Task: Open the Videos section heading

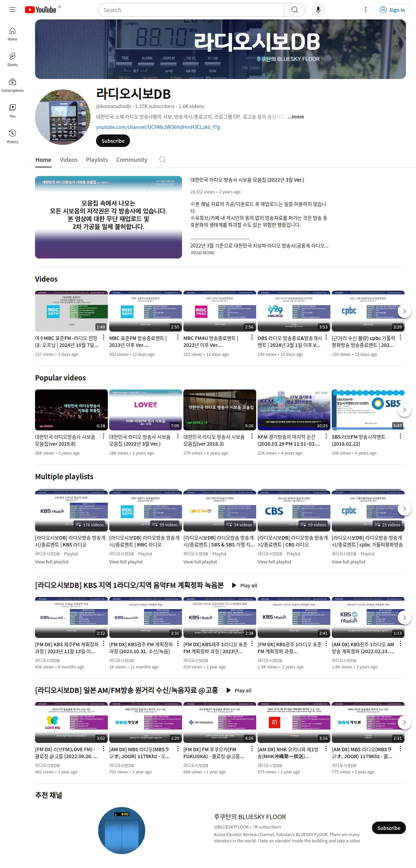Action: coord(46,279)
